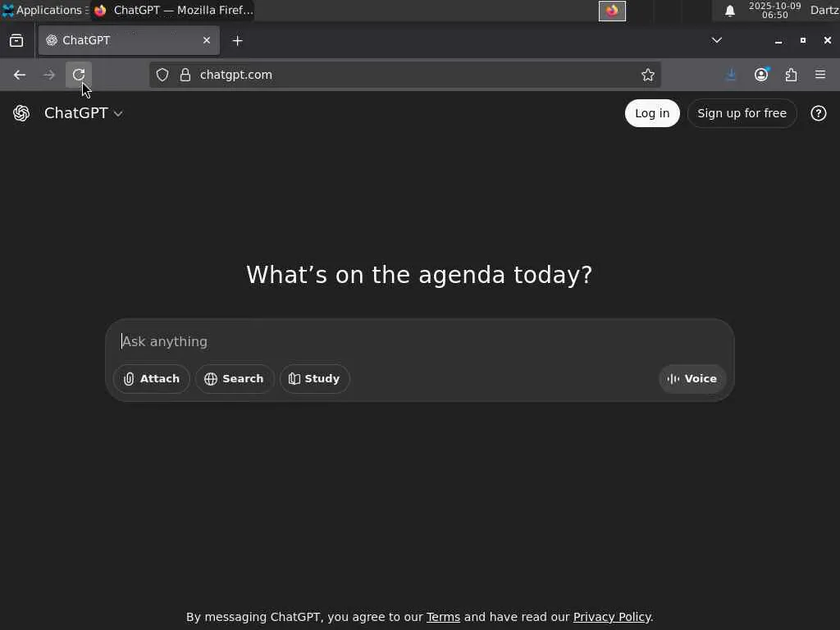Start Voice mode
Viewport: 840px width, 630px height.
692,379
